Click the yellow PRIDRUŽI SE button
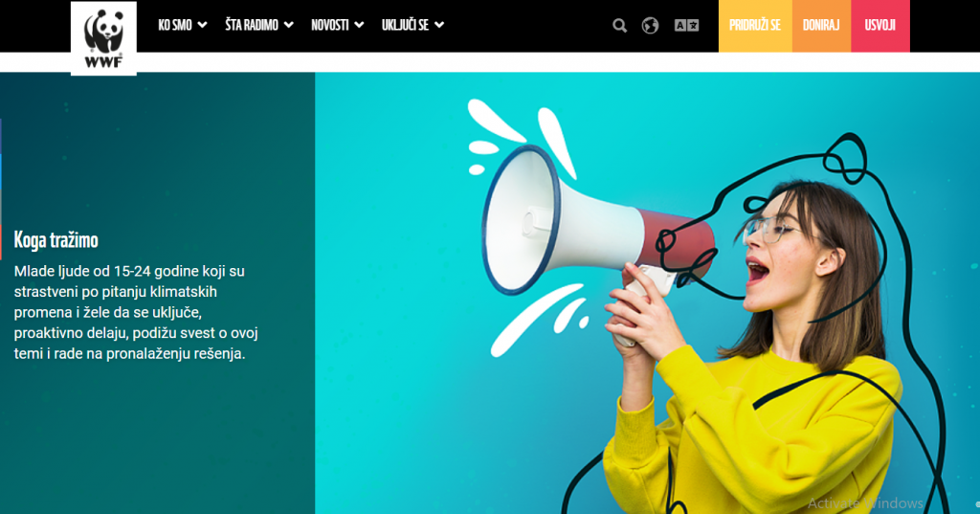Image resolution: width=980 pixels, height=514 pixels. (755, 26)
